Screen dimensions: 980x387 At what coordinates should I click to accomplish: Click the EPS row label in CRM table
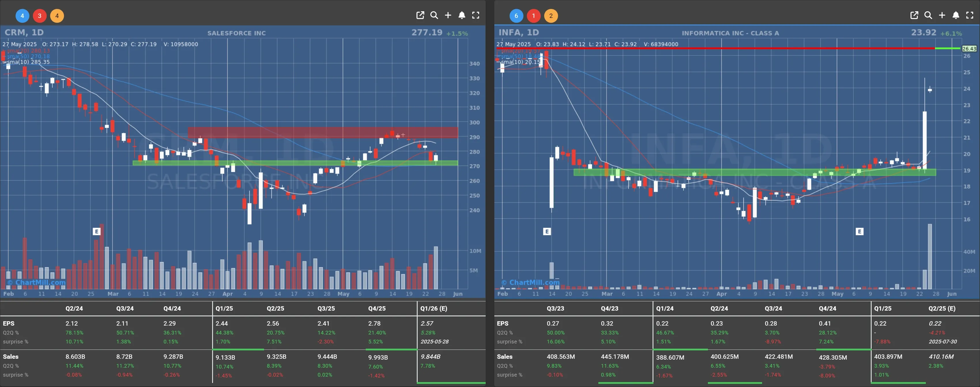coord(9,324)
